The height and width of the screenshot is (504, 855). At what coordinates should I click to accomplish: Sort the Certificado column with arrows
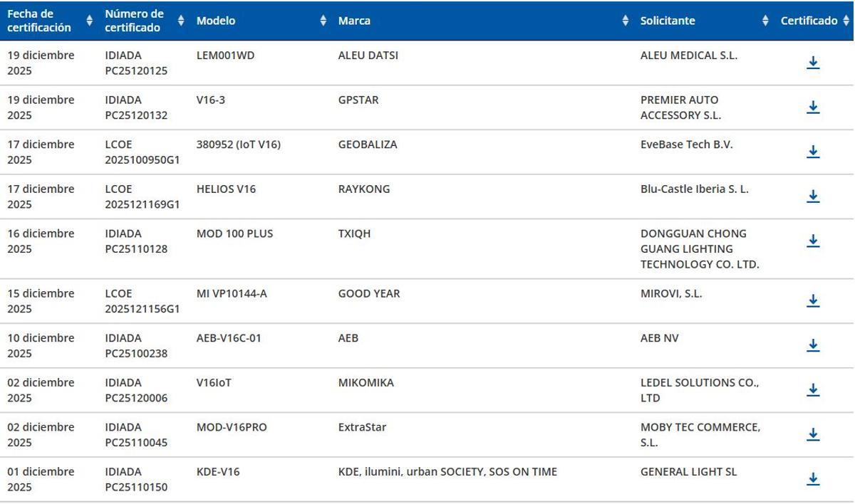tap(846, 21)
